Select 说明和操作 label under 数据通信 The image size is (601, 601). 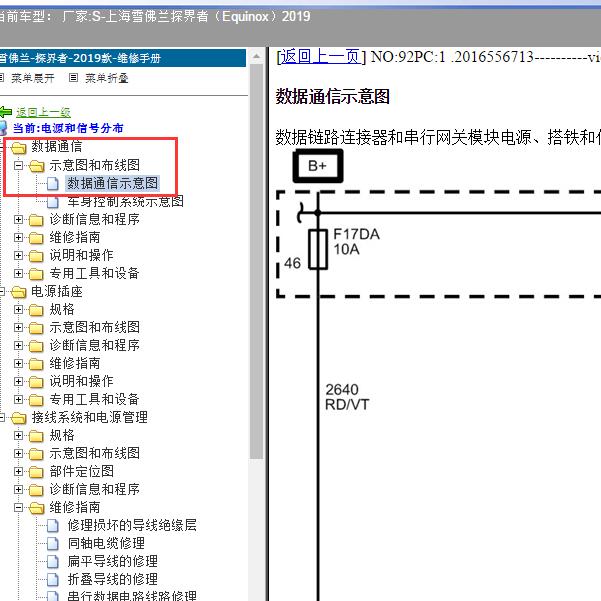coord(81,255)
